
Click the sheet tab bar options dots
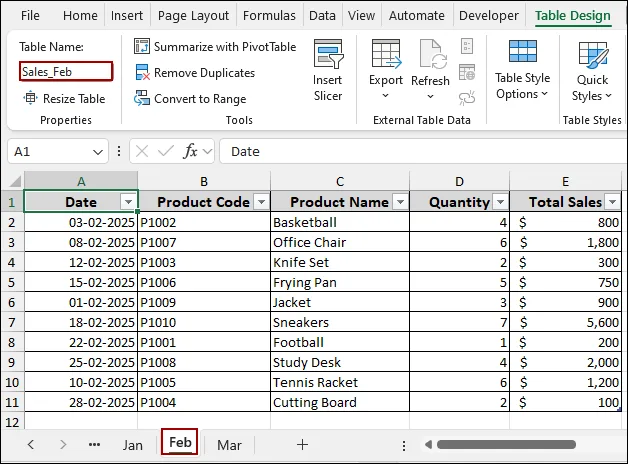click(x=404, y=445)
